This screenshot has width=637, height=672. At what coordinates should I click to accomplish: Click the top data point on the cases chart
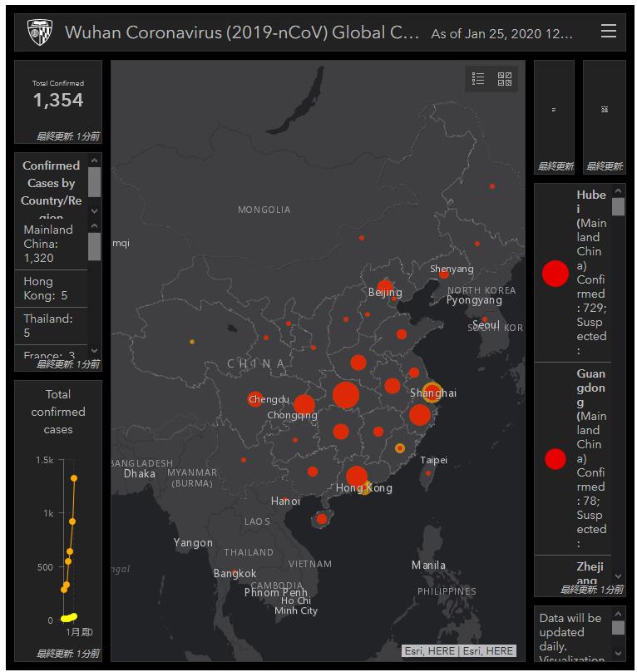click(x=74, y=478)
